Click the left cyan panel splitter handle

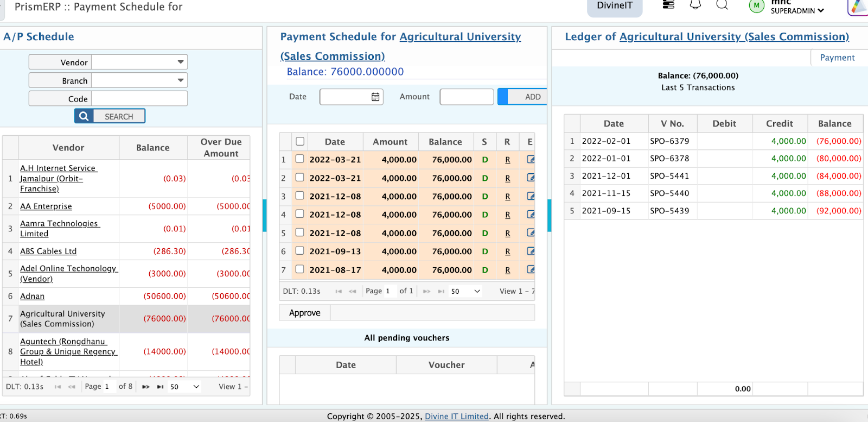(265, 215)
